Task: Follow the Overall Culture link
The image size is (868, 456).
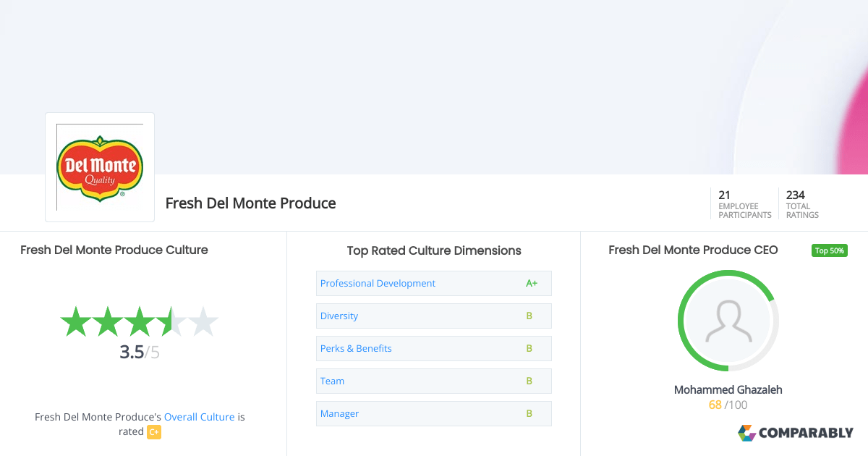Action: pyautogui.click(x=200, y=417)
